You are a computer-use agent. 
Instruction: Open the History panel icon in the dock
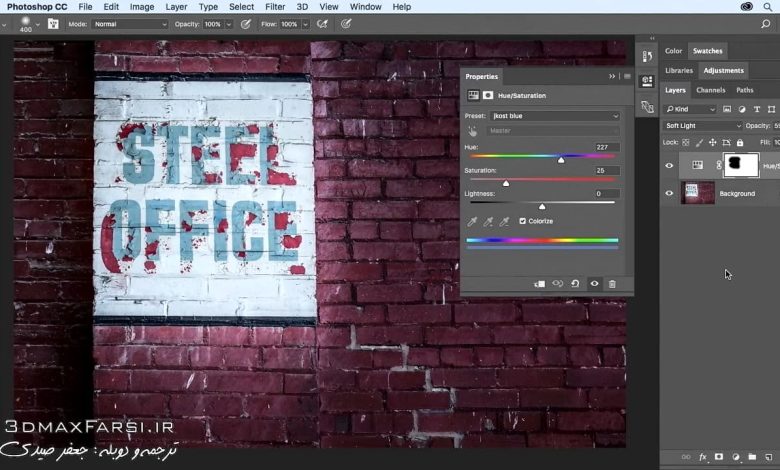(x=647, y=57)
